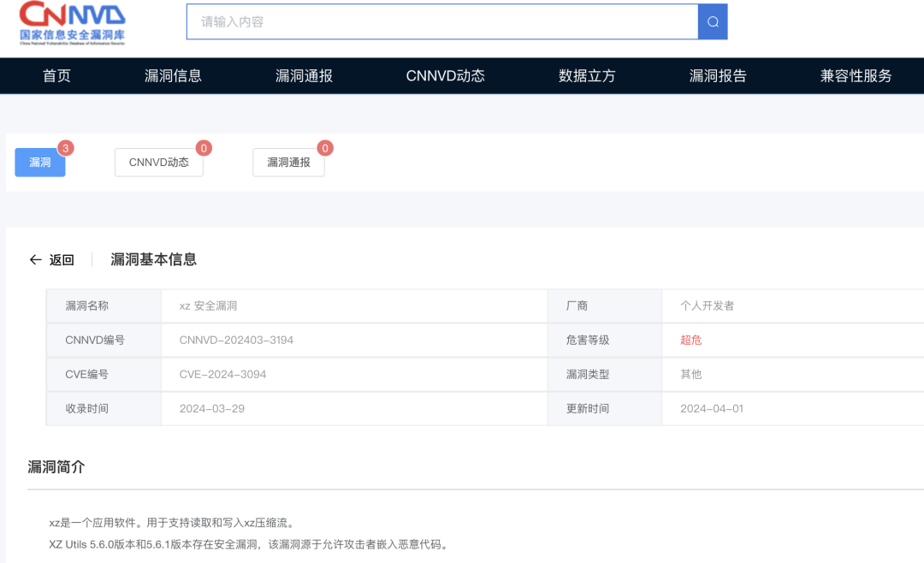Open the 漏洞信息 menu item
The image size is (924, 563).
tap(173, 75)
